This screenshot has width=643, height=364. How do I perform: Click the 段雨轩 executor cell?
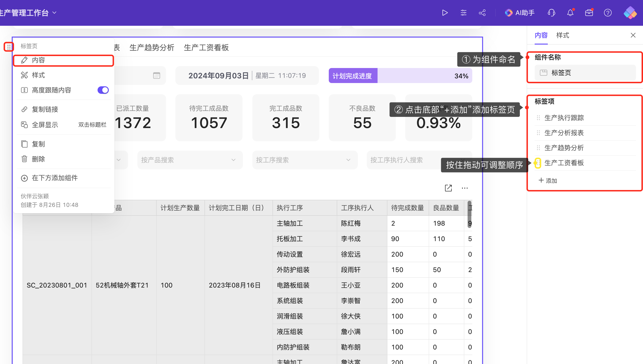pyautogui.click(x=362, y=270)
